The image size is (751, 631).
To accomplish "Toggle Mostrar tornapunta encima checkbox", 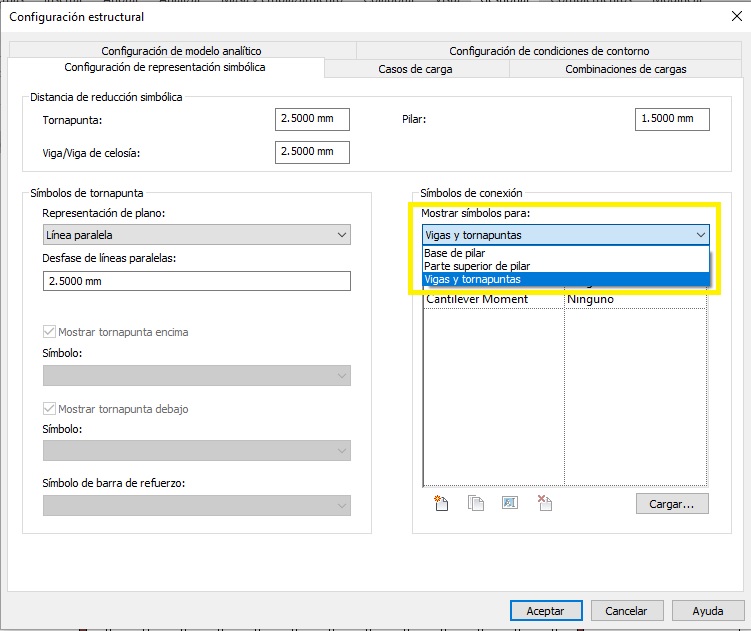I will 50,332.
